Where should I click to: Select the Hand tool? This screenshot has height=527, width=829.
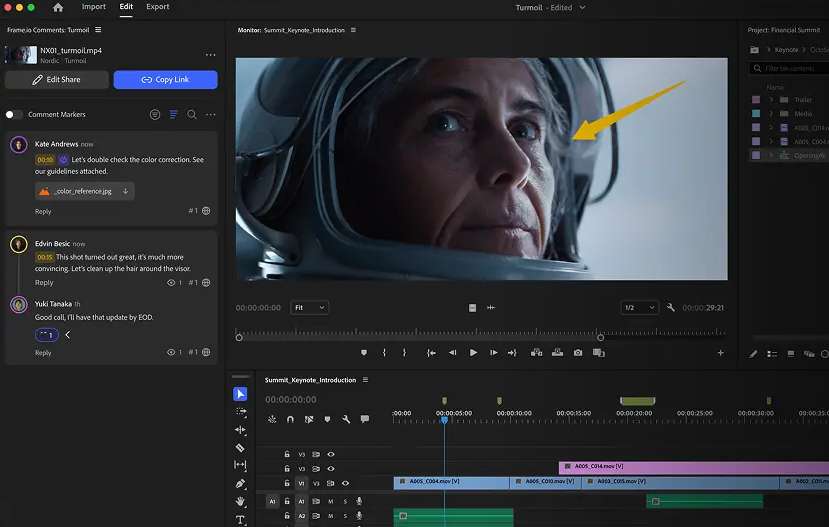[x=240, y=501]
